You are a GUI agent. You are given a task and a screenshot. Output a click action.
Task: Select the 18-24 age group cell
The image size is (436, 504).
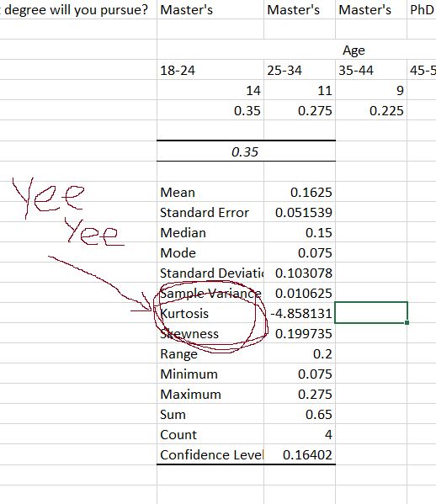(210, 70)
